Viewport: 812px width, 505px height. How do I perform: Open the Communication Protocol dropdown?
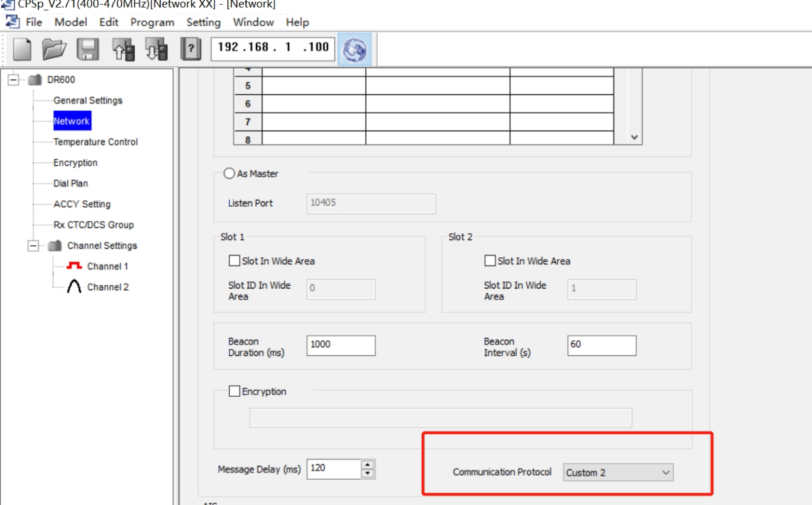coord(618,473)
